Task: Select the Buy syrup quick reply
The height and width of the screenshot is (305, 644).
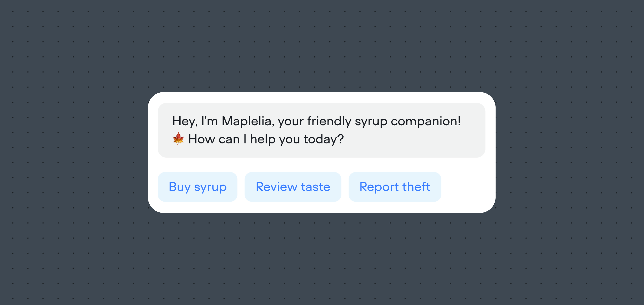Action: pyautogui.click(x=197, y=187)
